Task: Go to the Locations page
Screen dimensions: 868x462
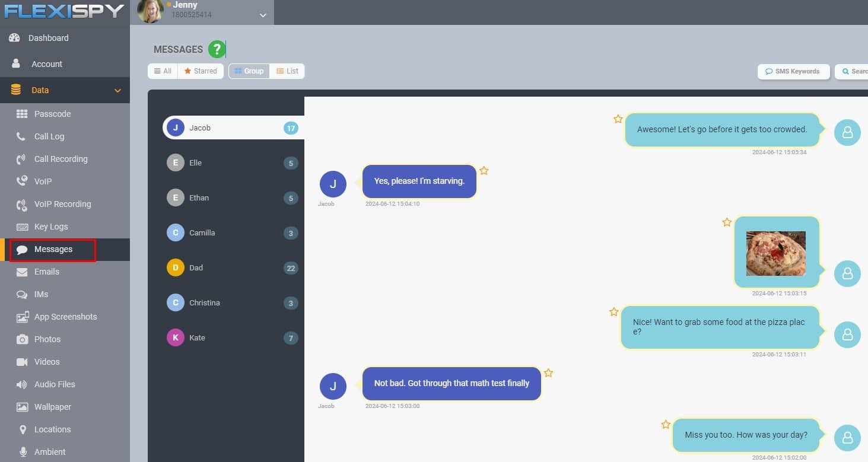Action: pyautogui.click(x=52, y=429)
